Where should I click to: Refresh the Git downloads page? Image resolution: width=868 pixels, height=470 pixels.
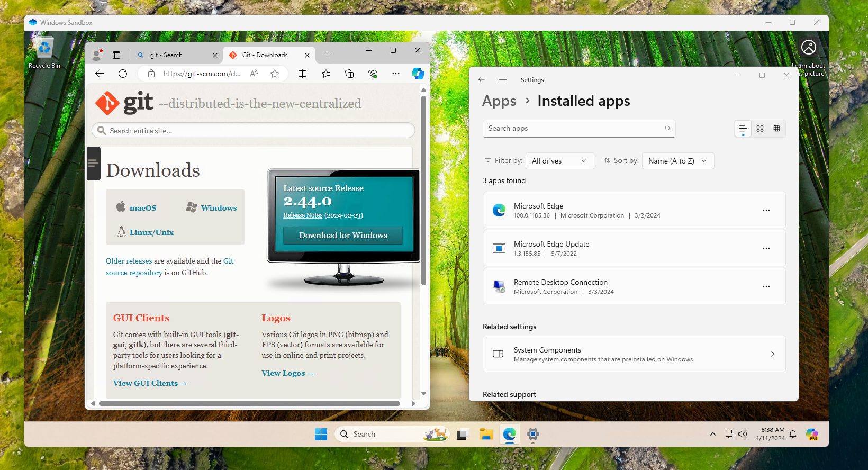click(123, 74)
